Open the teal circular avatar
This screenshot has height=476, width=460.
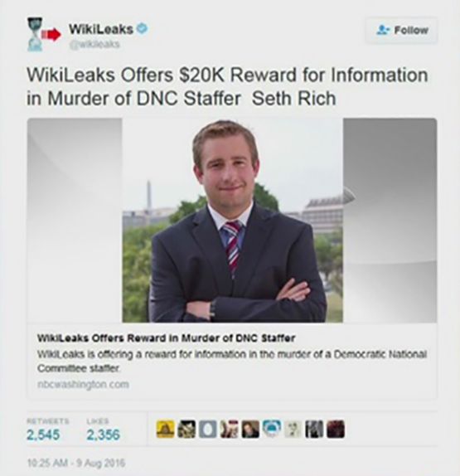click(x=272, y=430)
